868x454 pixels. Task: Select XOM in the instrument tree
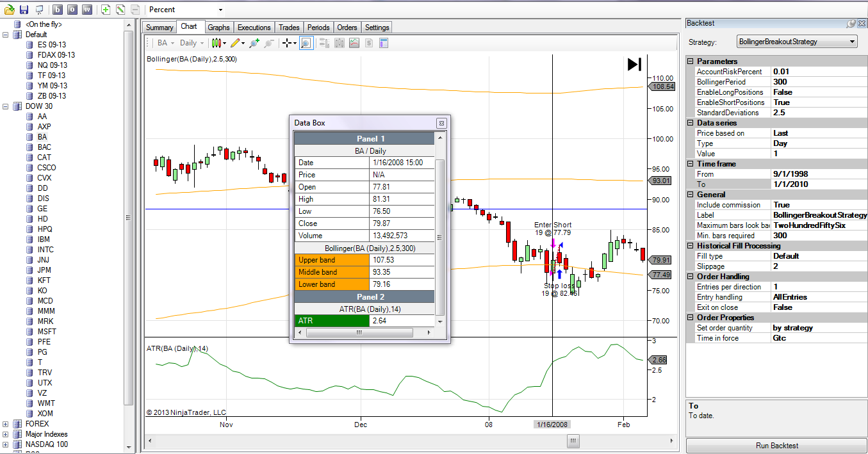45,414
